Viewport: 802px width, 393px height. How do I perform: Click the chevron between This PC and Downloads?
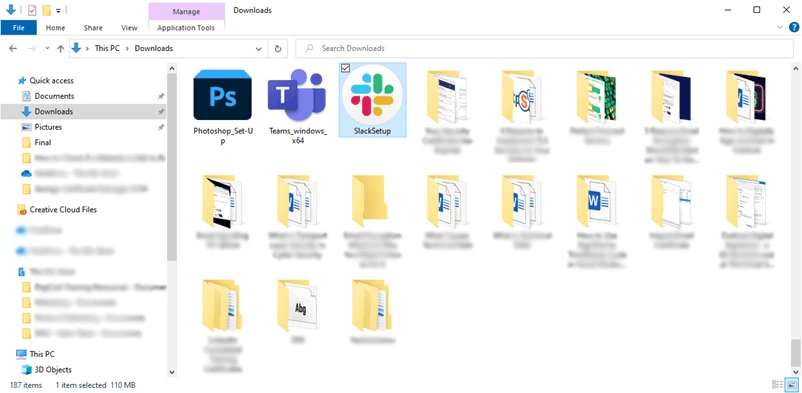[127, 49]
